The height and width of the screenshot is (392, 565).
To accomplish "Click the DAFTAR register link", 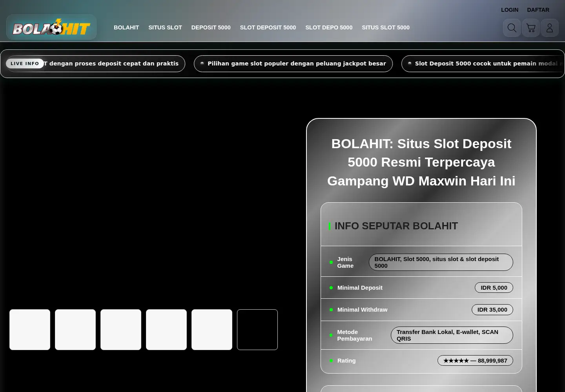I will point(538,10).
